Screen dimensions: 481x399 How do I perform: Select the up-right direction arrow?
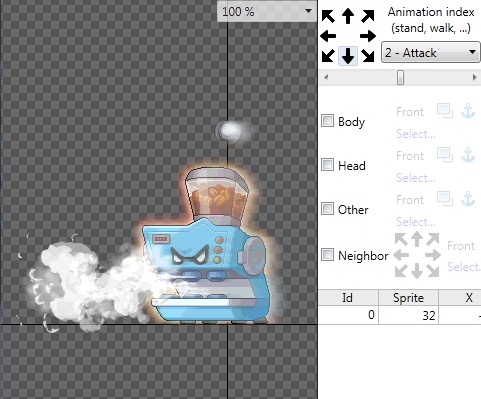368,16
